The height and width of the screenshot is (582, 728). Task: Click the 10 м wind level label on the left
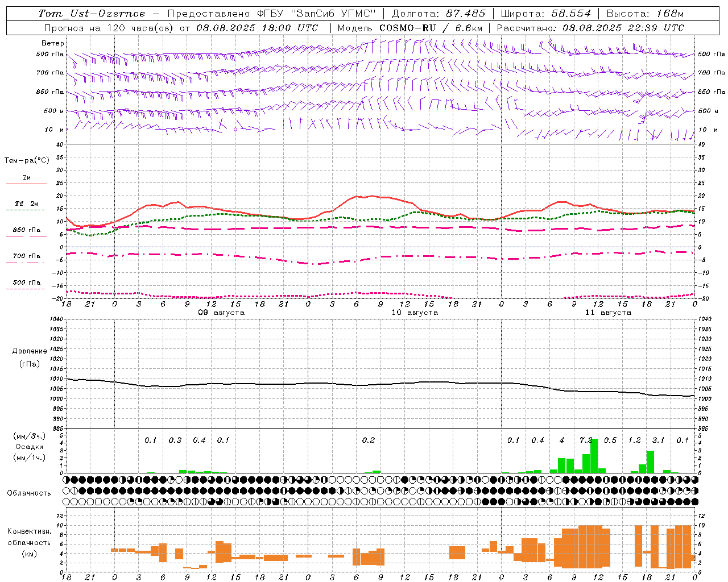[54, 130]
